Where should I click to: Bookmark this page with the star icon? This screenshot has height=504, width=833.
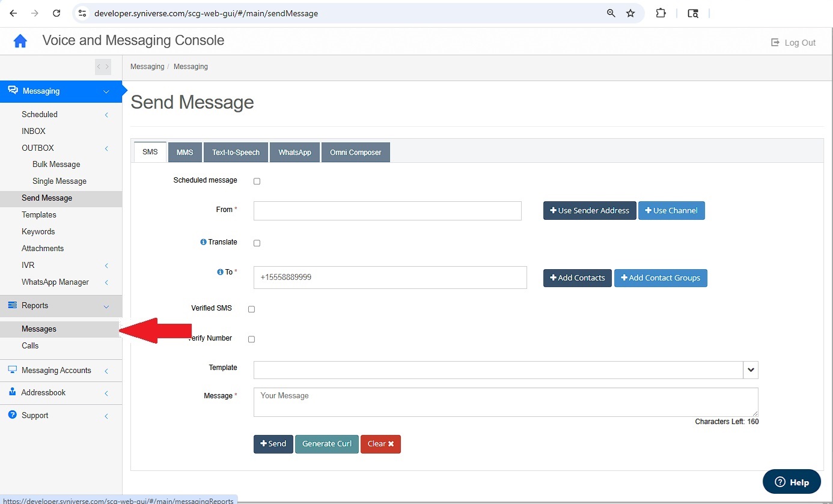pos(630,13)
